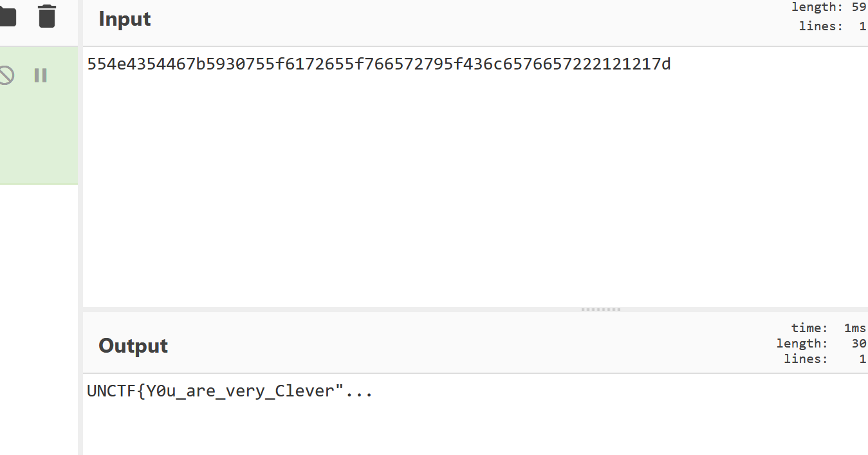The image size is (868, 455).
Task: Open the load recipe folder icon
Action: click(x=6, y=17)
